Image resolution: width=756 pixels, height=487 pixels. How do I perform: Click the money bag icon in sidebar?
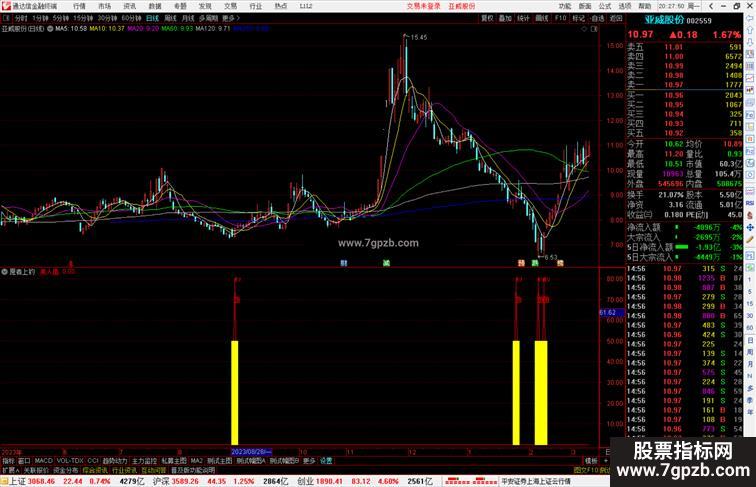pyautogui.click(x=750, y=216)
